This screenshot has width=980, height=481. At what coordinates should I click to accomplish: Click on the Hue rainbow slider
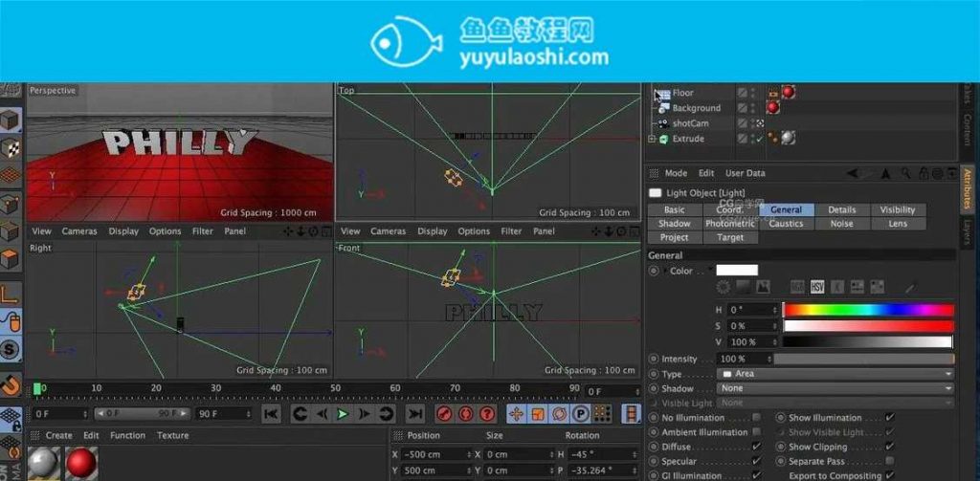(868, 310)
